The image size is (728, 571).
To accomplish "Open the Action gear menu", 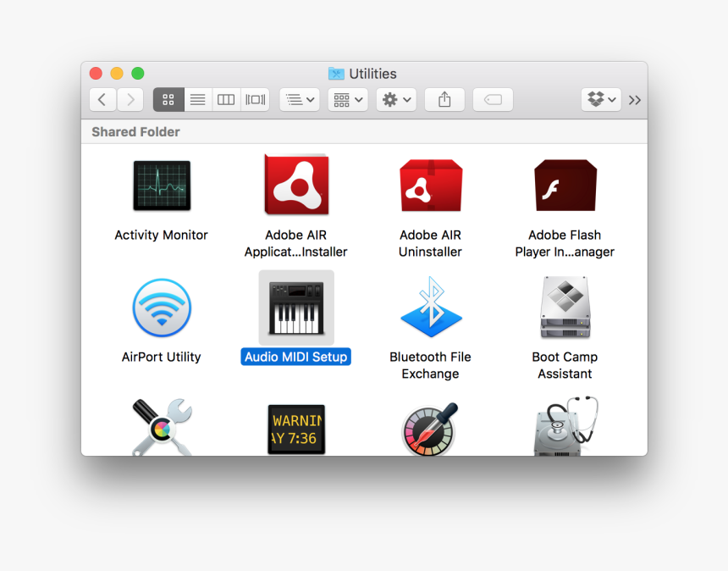I will [396, 99].
